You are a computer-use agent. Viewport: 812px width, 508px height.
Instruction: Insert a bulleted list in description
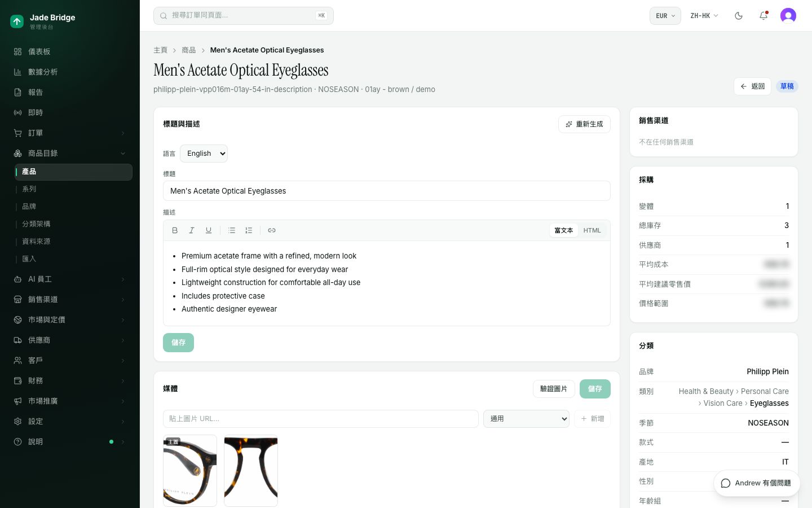coord(232,230)
